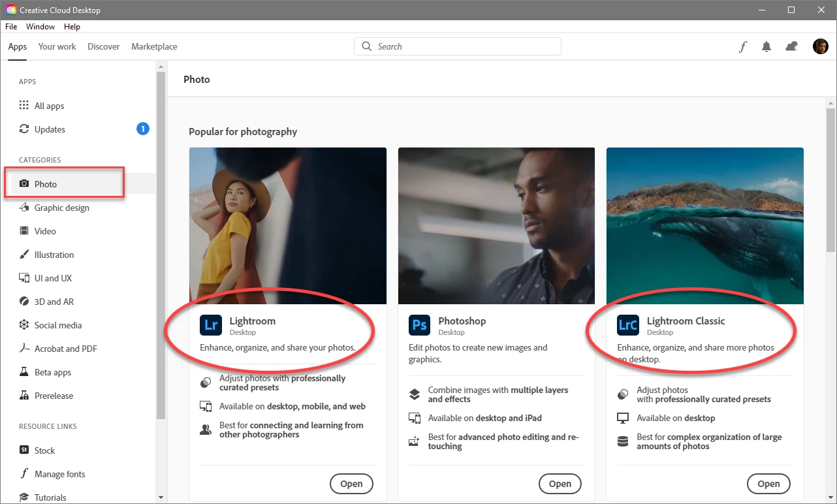
Task: Open the Help menu
Action: 72,27
